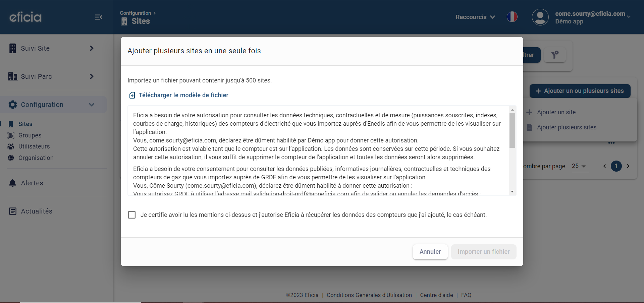Collapse the Configuration menu chevron
The width and height of the screenshot is (644, 303).
point(92,105)
